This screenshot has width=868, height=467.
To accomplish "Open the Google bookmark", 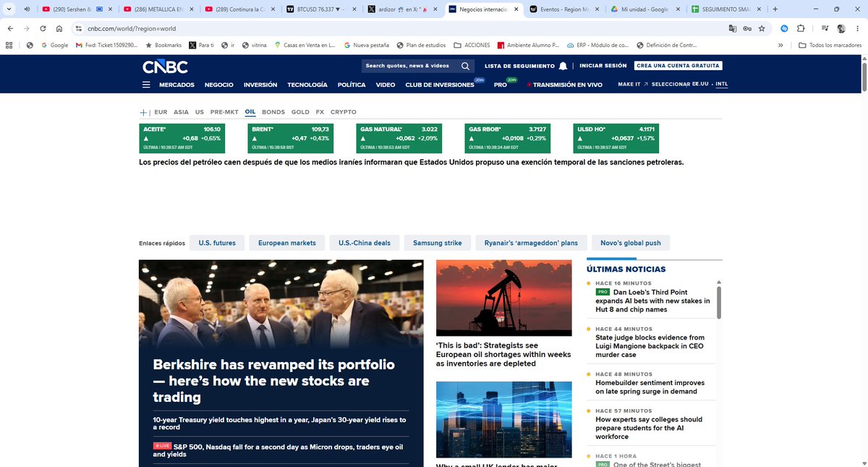I will (x=54, y=45).
